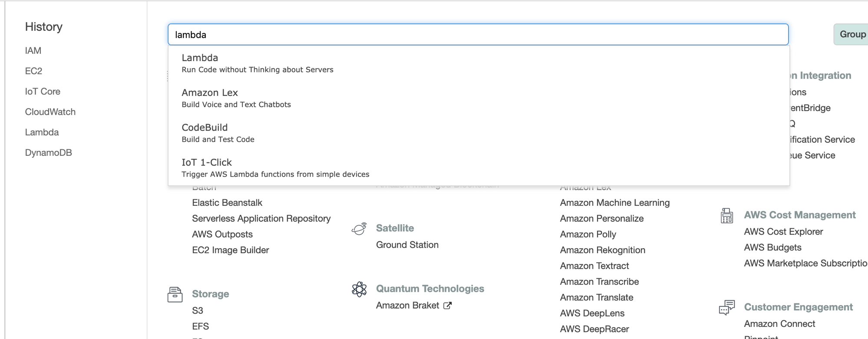Click the Customer Engagement chat icon
The image size is (868, 339).
[x=727, y=307]
